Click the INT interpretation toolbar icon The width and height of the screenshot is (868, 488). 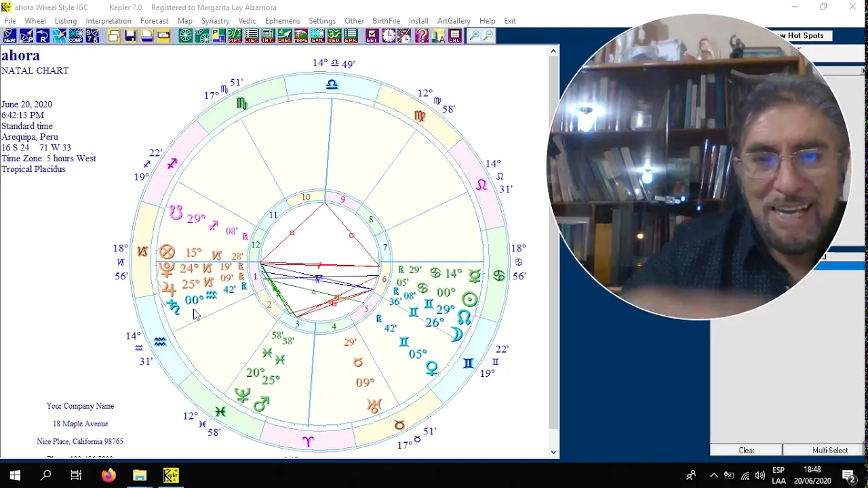(x=268, y=35)
